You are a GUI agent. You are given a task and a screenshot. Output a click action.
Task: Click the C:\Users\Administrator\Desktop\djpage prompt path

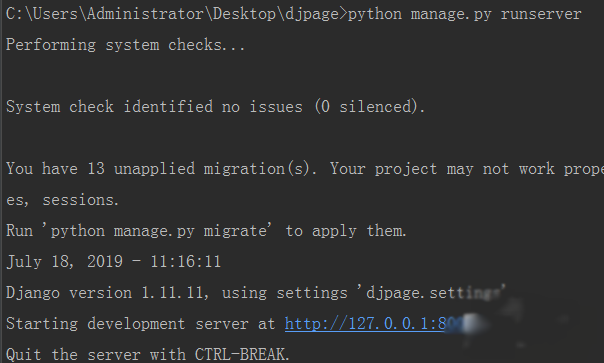pos(172,14)
